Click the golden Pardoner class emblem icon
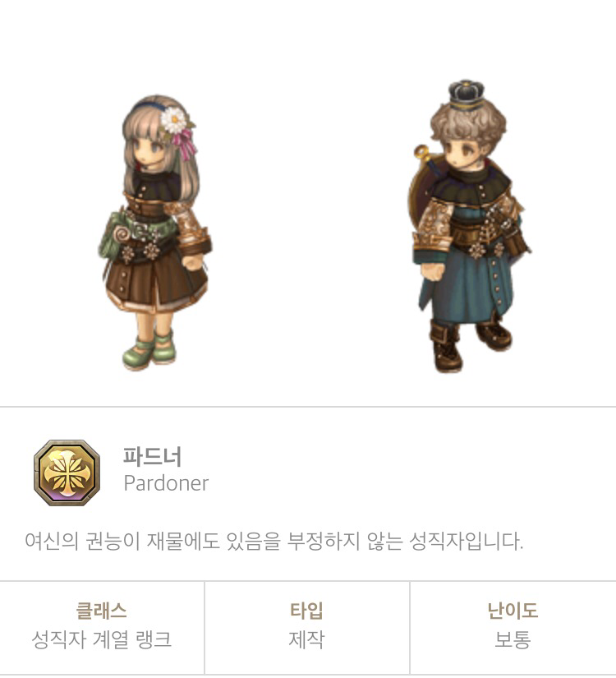 click(x=67, y=473)
